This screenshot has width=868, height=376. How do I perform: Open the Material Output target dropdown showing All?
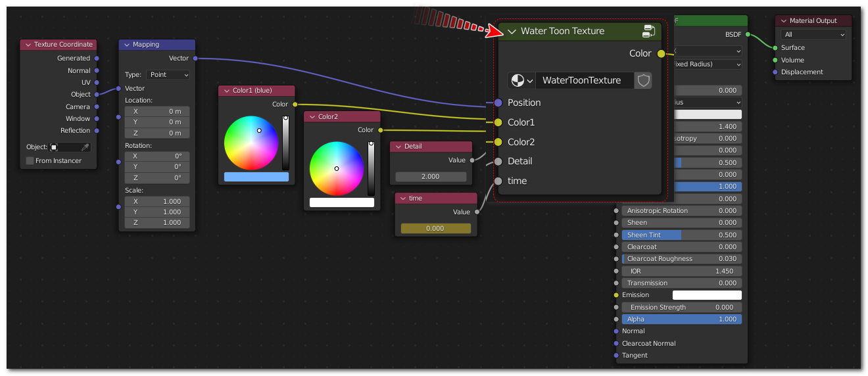pos(813,35)
